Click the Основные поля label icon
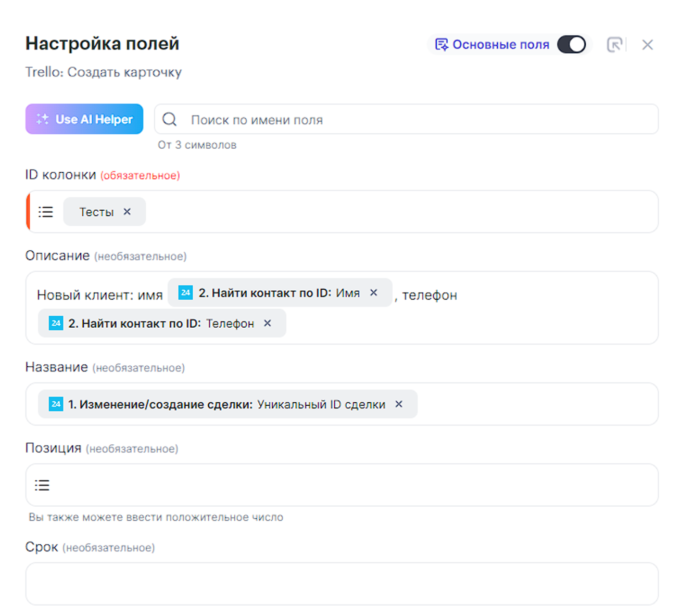The height and width of the screenshot is (616, 682). click(x=441, y=45)
